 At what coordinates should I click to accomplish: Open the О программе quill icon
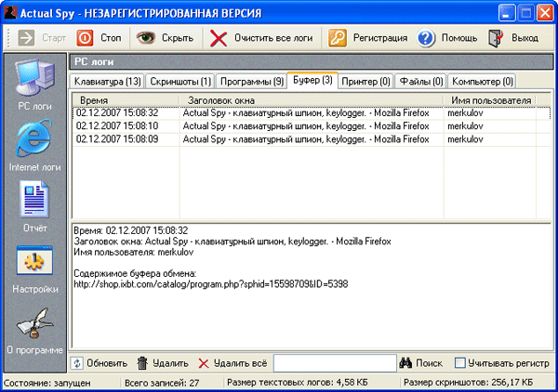34,322
